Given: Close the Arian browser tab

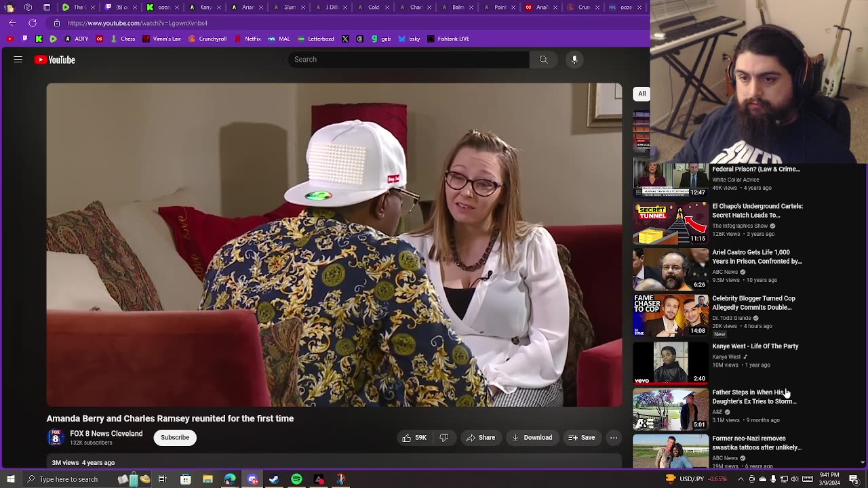Looking at the screenshot, I should tap(261, 7).
